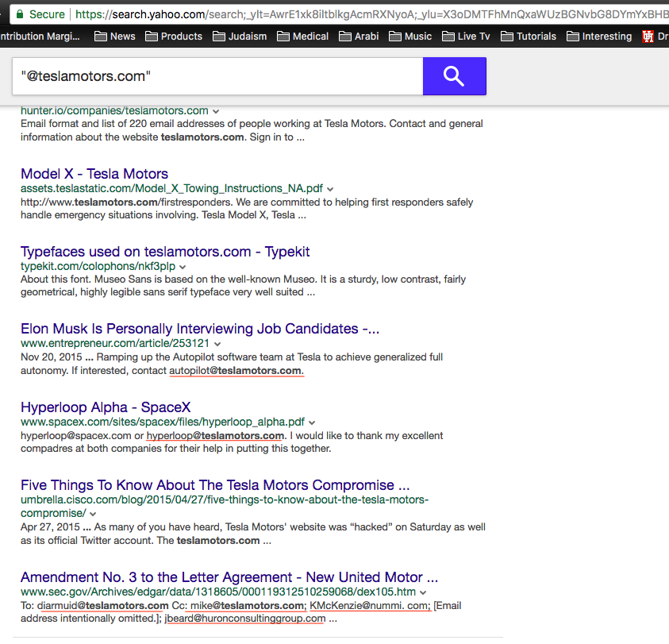Click the spacex.com hyperloop_alpha.pdf URL

[x=163, y=422]
